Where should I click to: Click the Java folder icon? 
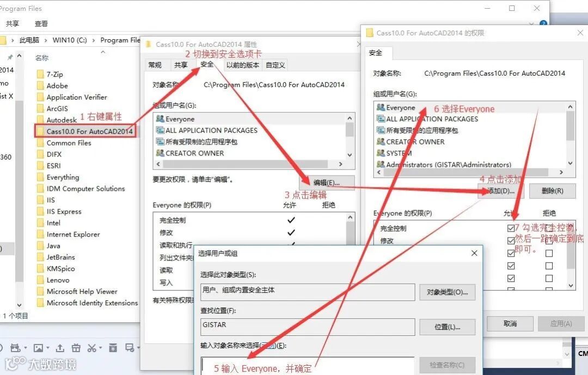click(40, 245)
